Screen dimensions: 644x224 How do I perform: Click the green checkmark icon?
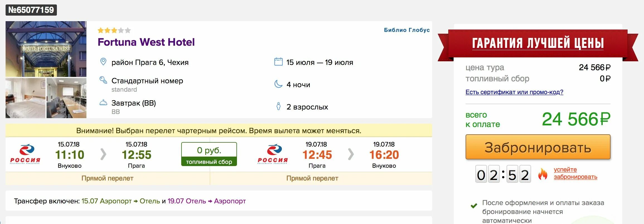(473, 206)
